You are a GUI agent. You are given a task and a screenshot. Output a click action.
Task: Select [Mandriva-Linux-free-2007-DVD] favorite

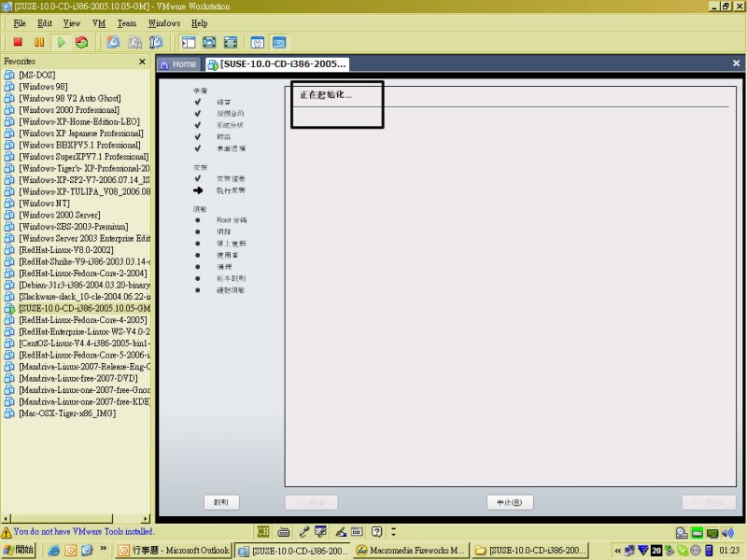[78, 379]
